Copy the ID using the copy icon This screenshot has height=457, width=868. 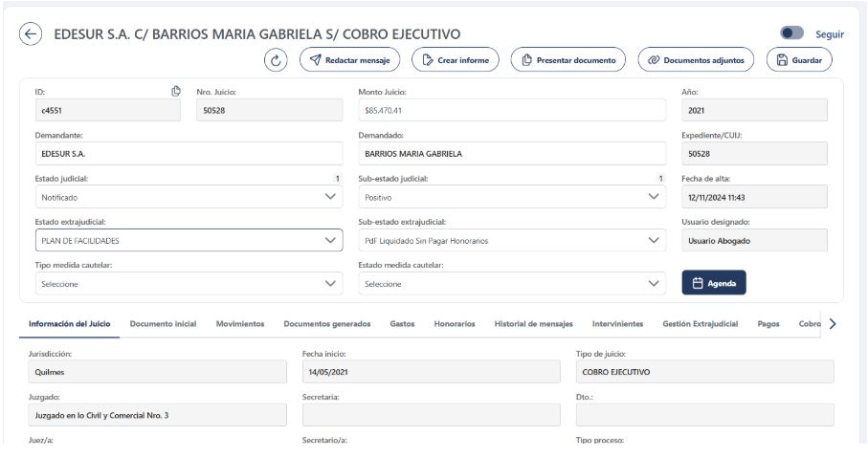175,91
